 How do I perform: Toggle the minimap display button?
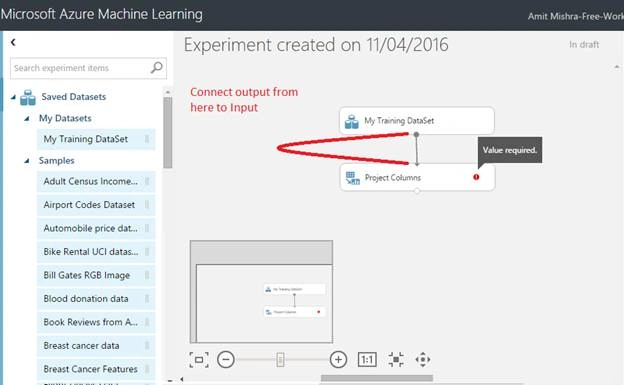[x=199, y=360]
